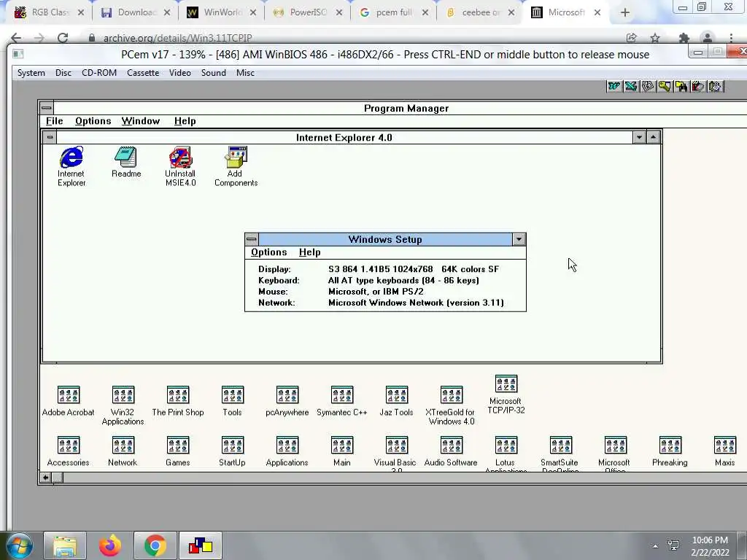This screenshot has height=560, width=747.
Task: Click Program Manager scrollbar left arrow
Action: (45, 478)
